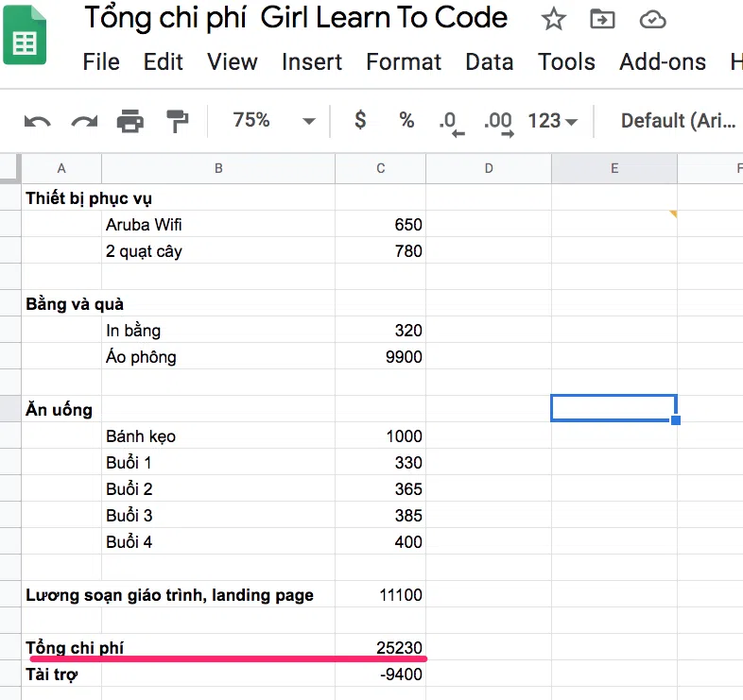
Task: Select column B header
Action: click(218, 168)
